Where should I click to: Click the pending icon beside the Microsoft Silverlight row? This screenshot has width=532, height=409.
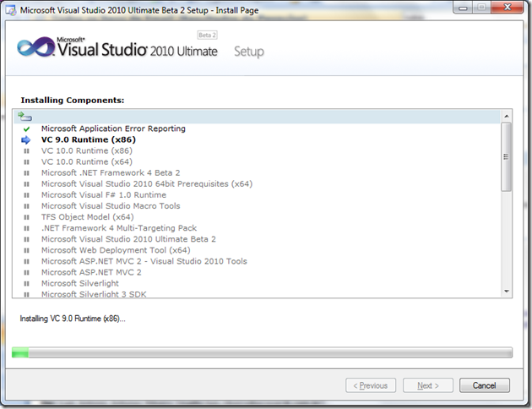click(26, 284)
